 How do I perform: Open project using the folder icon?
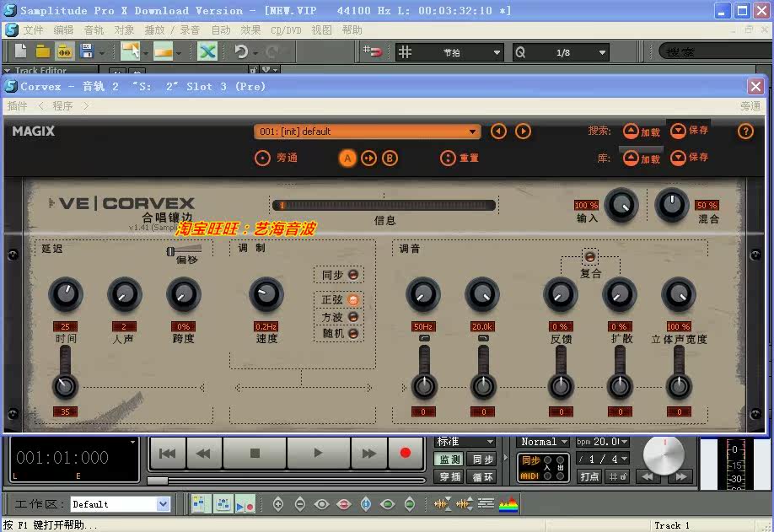point(43,51)
